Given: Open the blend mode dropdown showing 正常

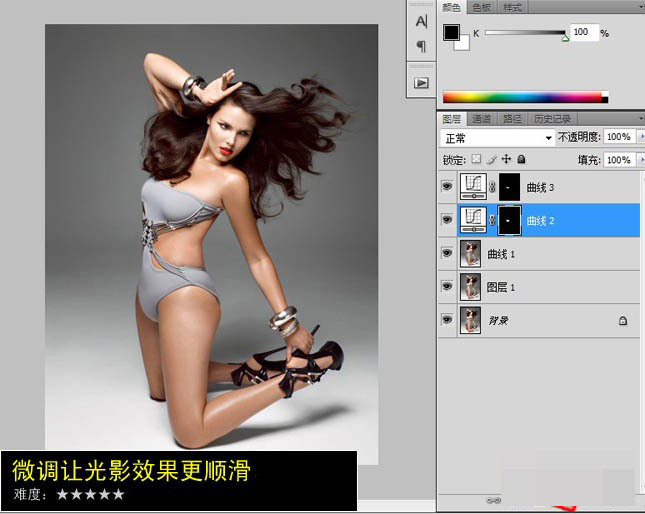Looking at the screenshot, I should pos(498,137).
